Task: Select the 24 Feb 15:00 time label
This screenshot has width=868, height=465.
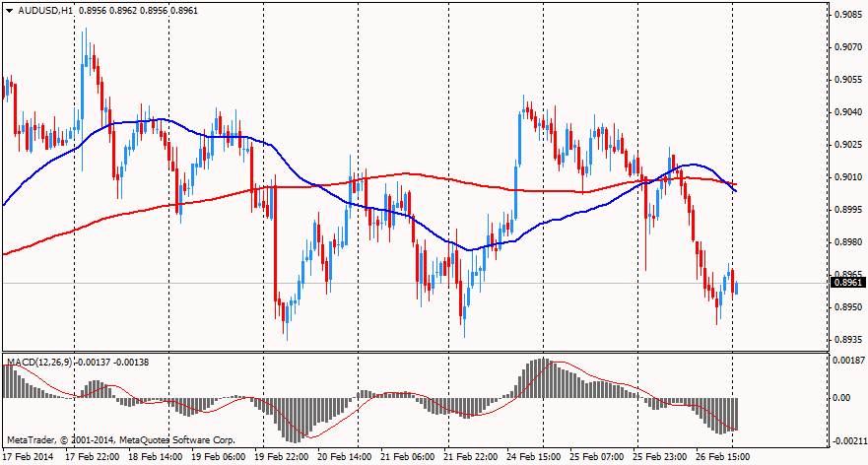Action: tap(534, 457)
